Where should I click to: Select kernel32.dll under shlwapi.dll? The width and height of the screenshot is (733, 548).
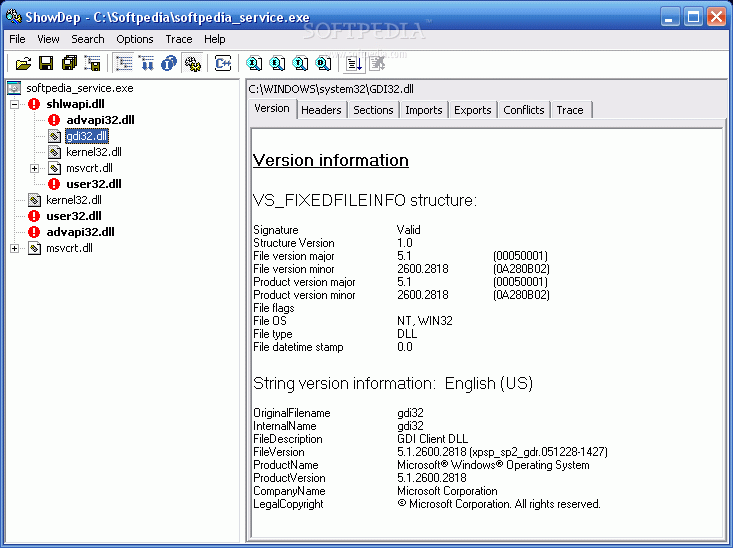[x=93, y=152]
